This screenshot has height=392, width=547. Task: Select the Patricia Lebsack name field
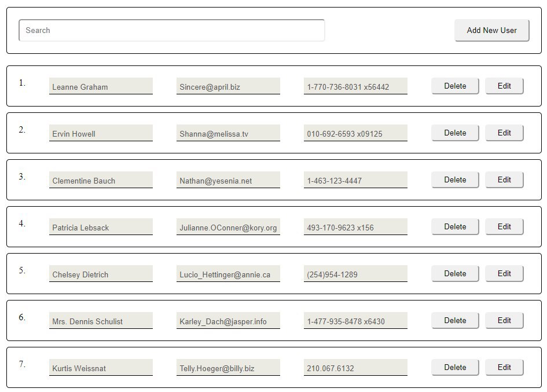(x=101, y=227)
